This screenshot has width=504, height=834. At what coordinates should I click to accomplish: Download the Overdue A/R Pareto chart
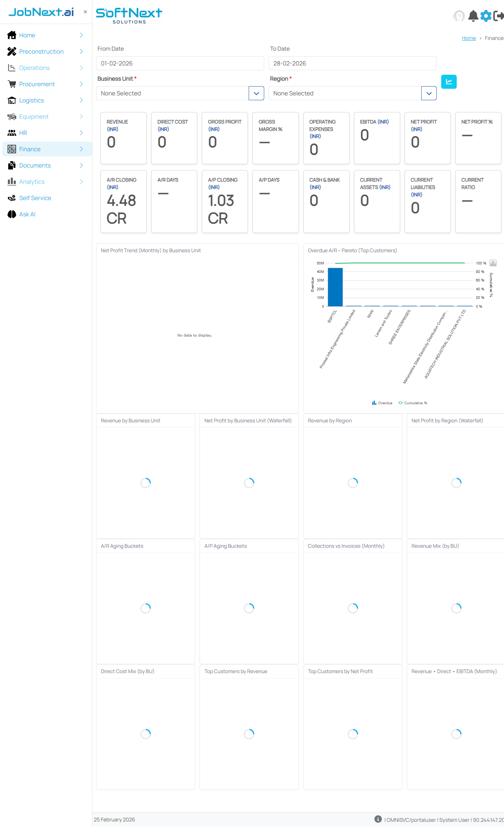(493, 263)
